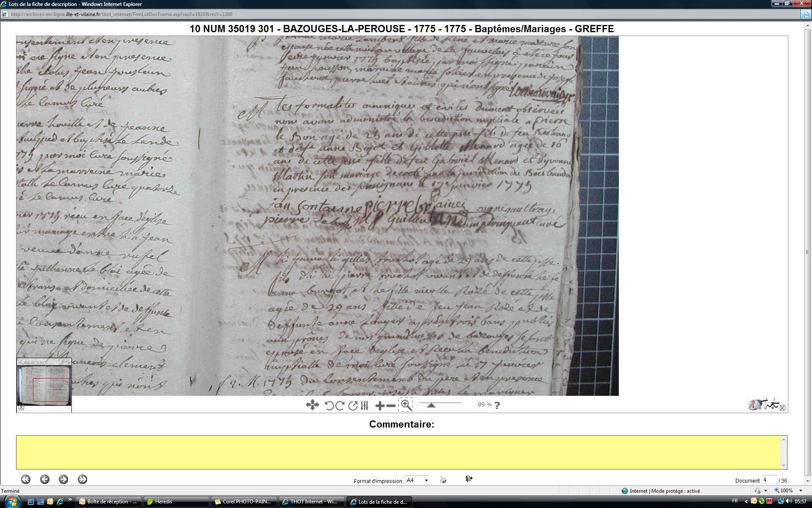Click the zoom level slider handle
Screen dimensions: 812x508
click(x=431, y=405)
